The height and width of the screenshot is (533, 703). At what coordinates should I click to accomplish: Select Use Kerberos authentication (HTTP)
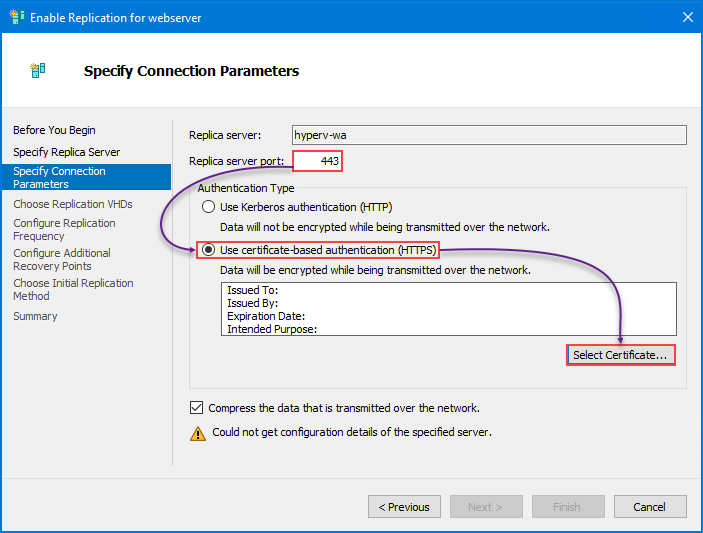tap(208, 207)
